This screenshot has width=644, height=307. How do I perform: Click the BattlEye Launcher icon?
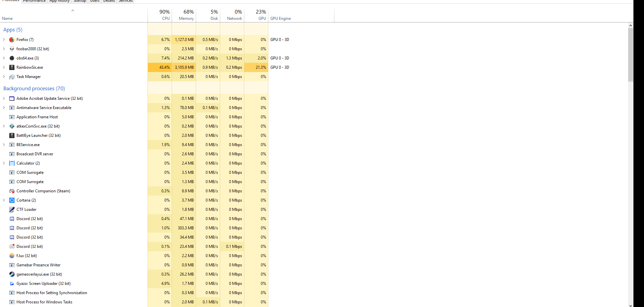[x=12, y=135]
